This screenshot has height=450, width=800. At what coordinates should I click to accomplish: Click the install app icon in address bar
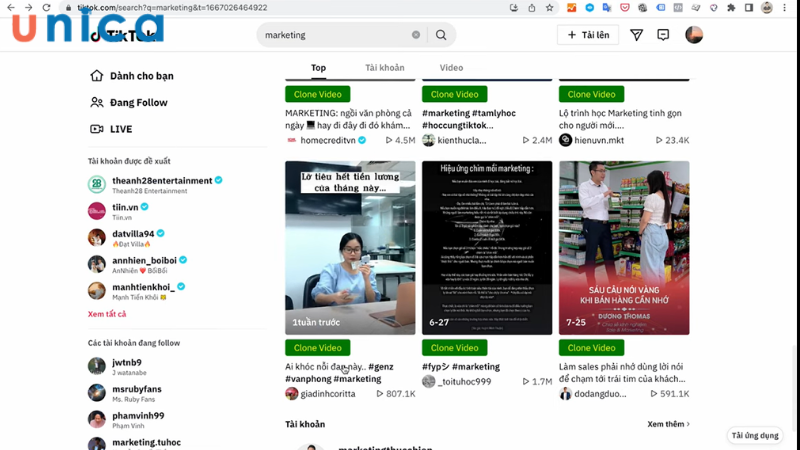pyautogui.click(x=514, y=8)
